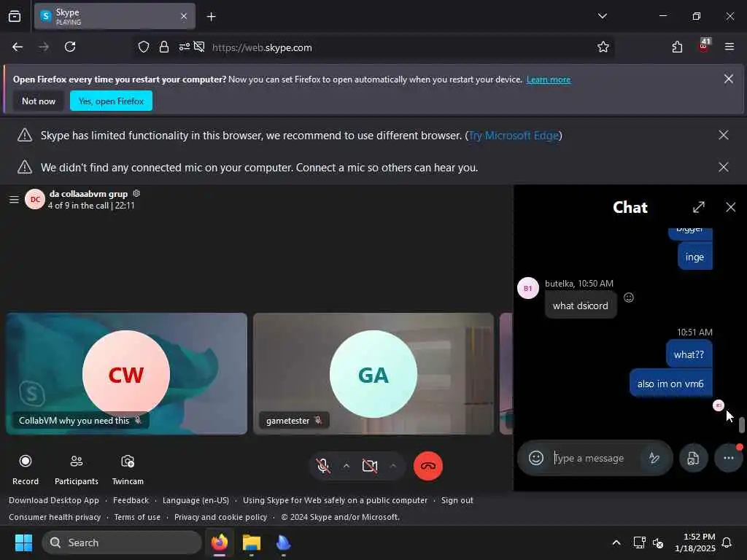Follow the Try Microsoft Edge link
The width and height of the screenshot is (747, 560).
(514, 136)
